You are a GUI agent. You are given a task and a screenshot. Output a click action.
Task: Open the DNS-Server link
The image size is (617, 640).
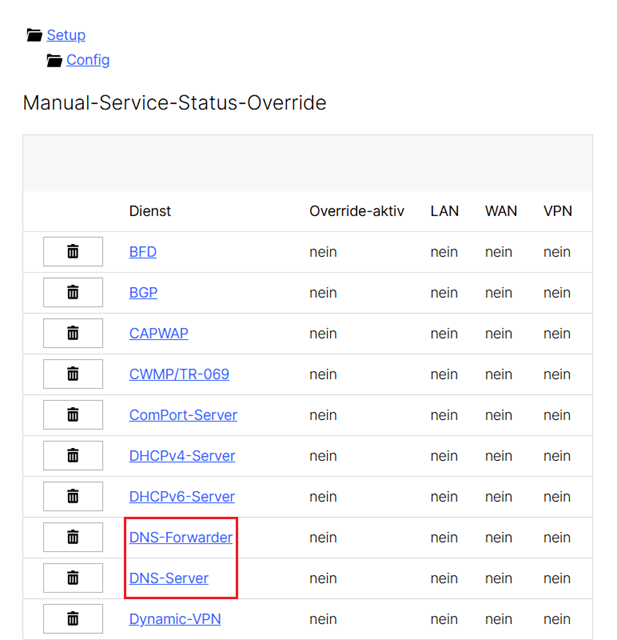pyautogui.click(x=169, y=578)
